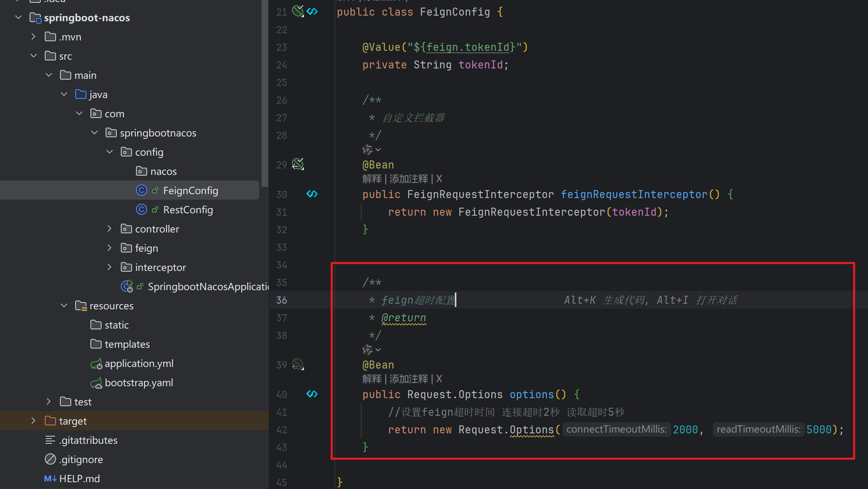
Task: Click the navigation gutter icon on line 40
Action: click(312, 394)
